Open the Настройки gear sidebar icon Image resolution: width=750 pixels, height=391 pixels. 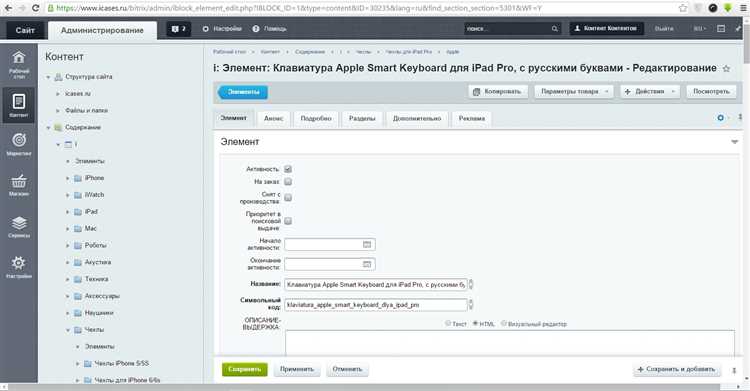click(x=19, y=267)
